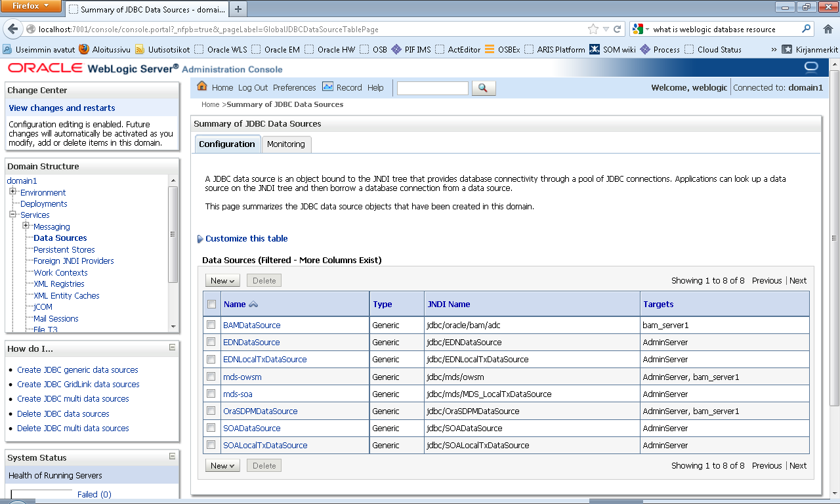Image resolution: width=840 pixels, height=504 pixels.
Task: Click the page reload icon
Action: click(616, 29)
